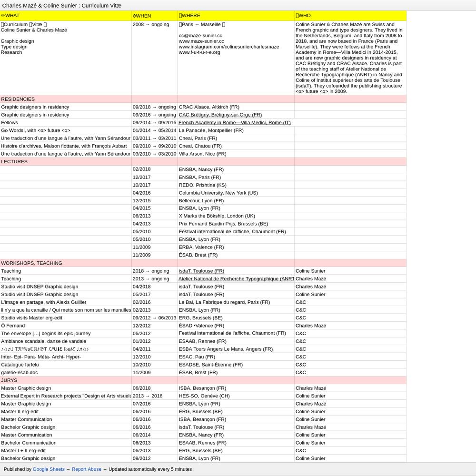The image size is (476, 476).
Task: Click the 'ESAC, Pau (FR)' cell
Action: coord(236,357)
